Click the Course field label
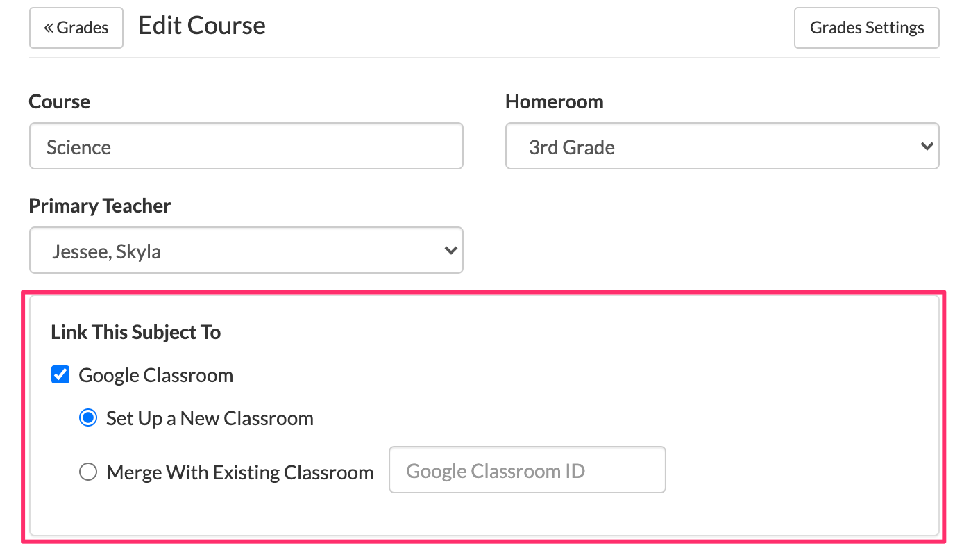The width and height of the screenshot is (980, 546). point(60,101)
